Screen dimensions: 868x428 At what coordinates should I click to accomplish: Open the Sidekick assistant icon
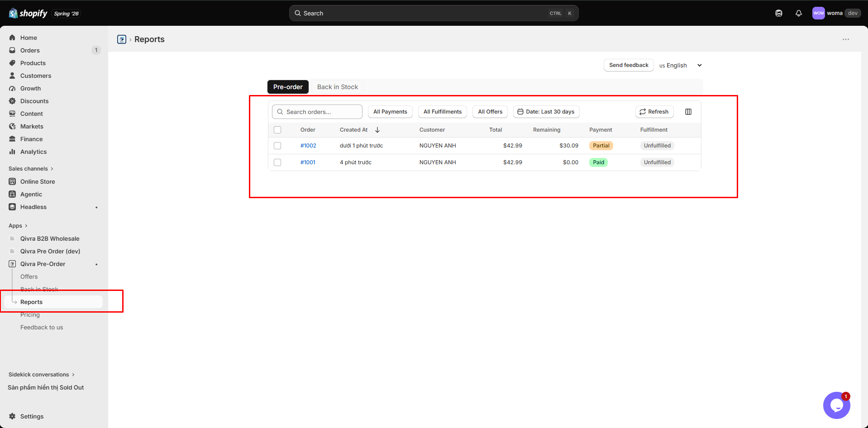tap(779, 13)
